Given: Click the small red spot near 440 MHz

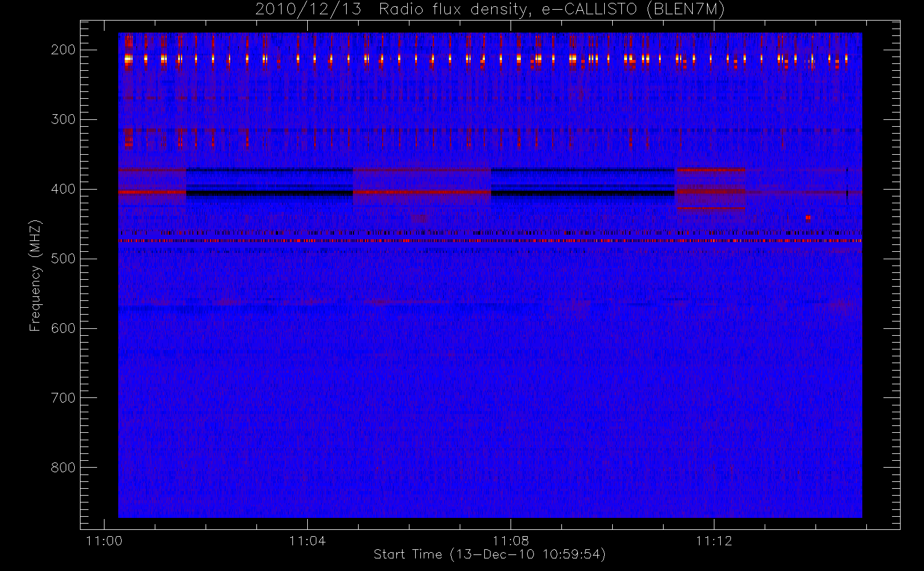Looking at the screenshot, I should coord(808,218).
